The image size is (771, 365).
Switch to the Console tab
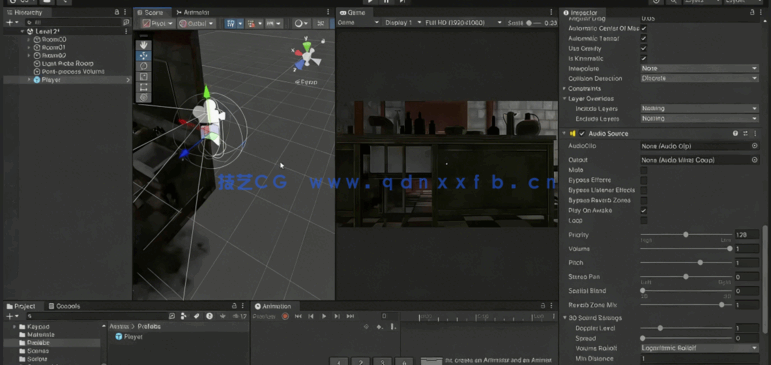pos(63,306)
